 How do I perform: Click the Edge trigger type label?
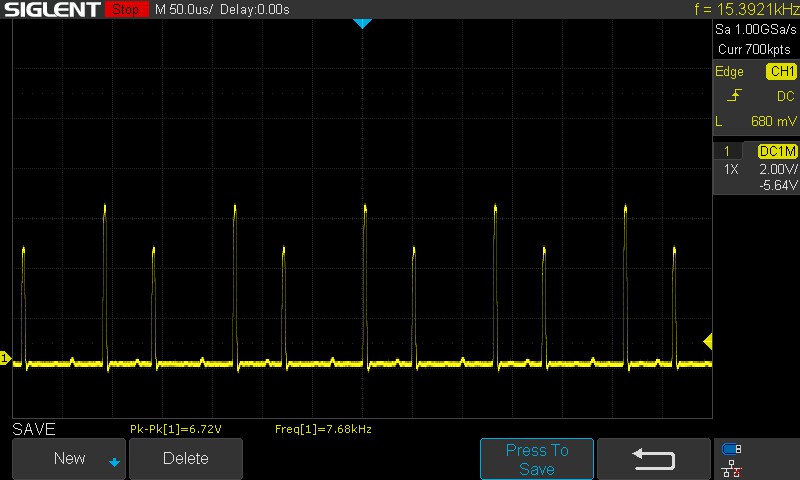click(729, 71)
